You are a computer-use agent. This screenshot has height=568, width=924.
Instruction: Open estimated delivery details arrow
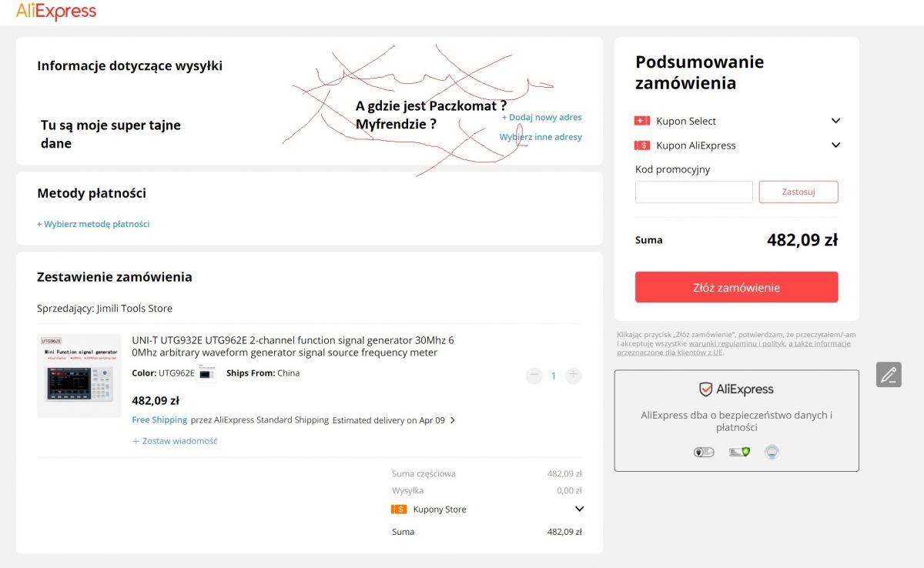[x=453, y=420]
